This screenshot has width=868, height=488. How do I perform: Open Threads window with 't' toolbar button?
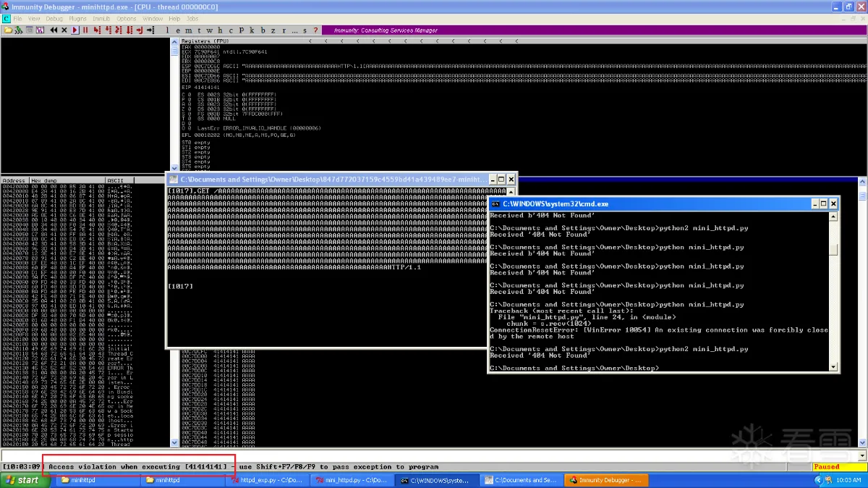click(x=199, y=30)
